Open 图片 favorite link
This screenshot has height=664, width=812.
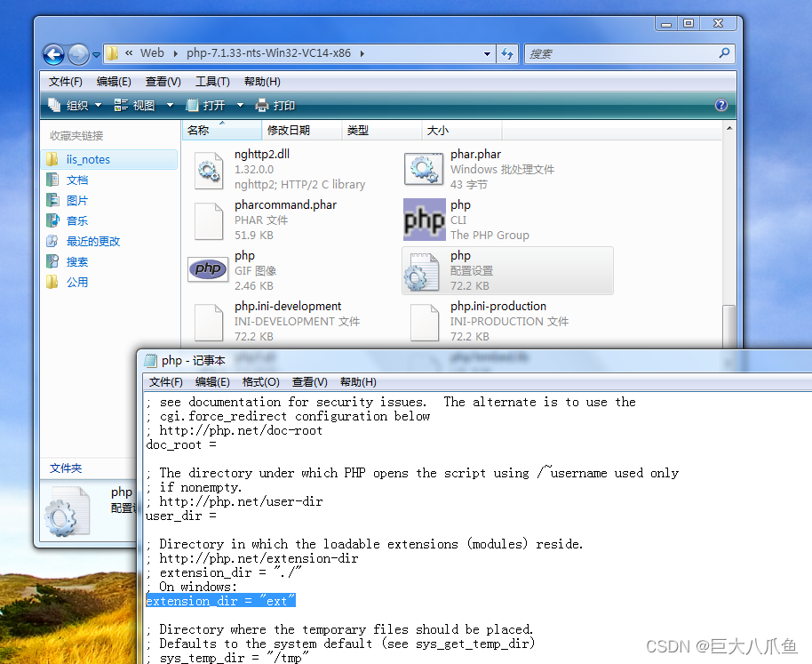point(77,200)
